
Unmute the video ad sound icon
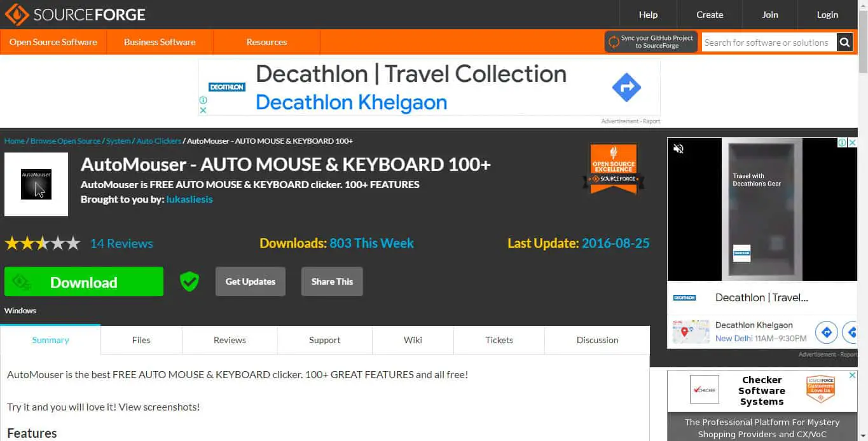click(679, 149)
